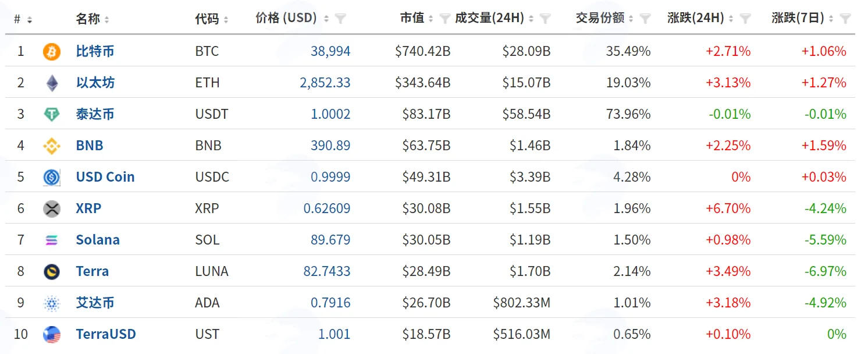The image size is (868, 354).
Task: Sort by 涨跌(24H) column arrows
Action: pyautogui.click(x=731, y=19)
